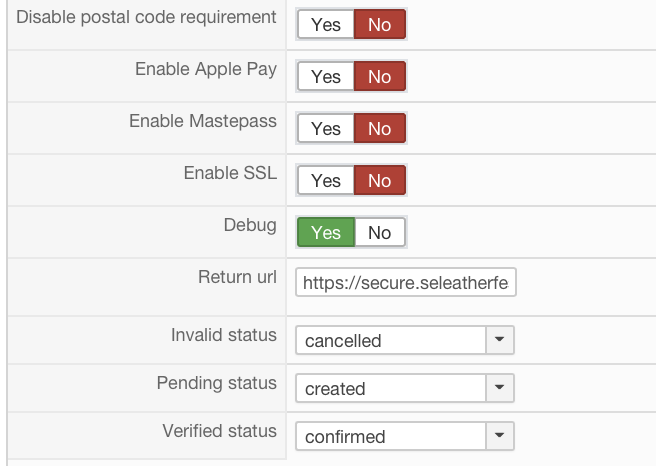The width and height of the screenshot is (656, 466).
Task: Open the Invalid status dropdown arrow
Action: tap(499, 340)
